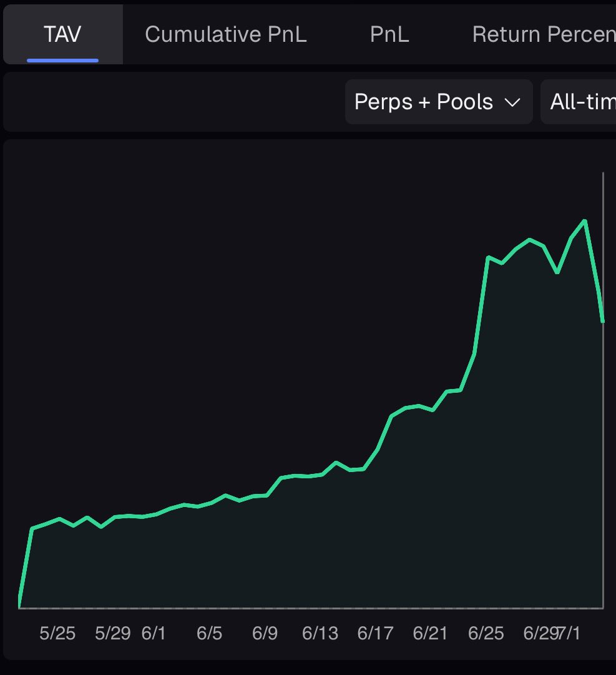Click the 6/5 date label

click(210, 633)
